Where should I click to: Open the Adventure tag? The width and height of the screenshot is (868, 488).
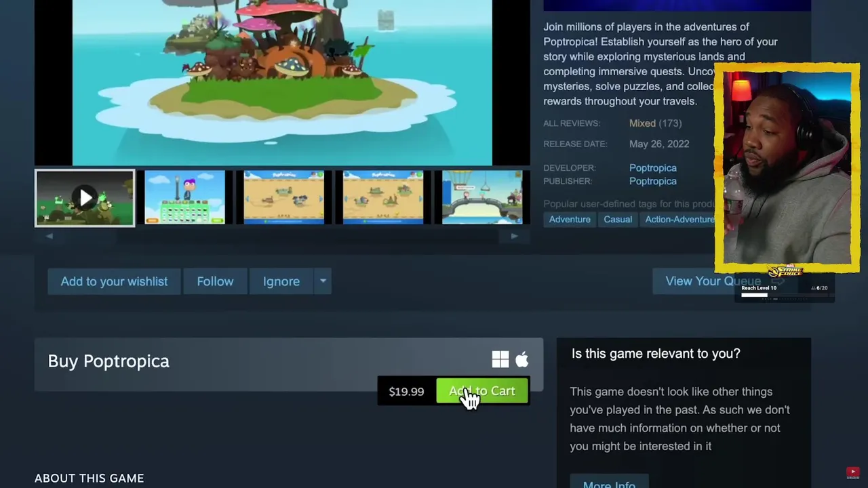[570, 220]
